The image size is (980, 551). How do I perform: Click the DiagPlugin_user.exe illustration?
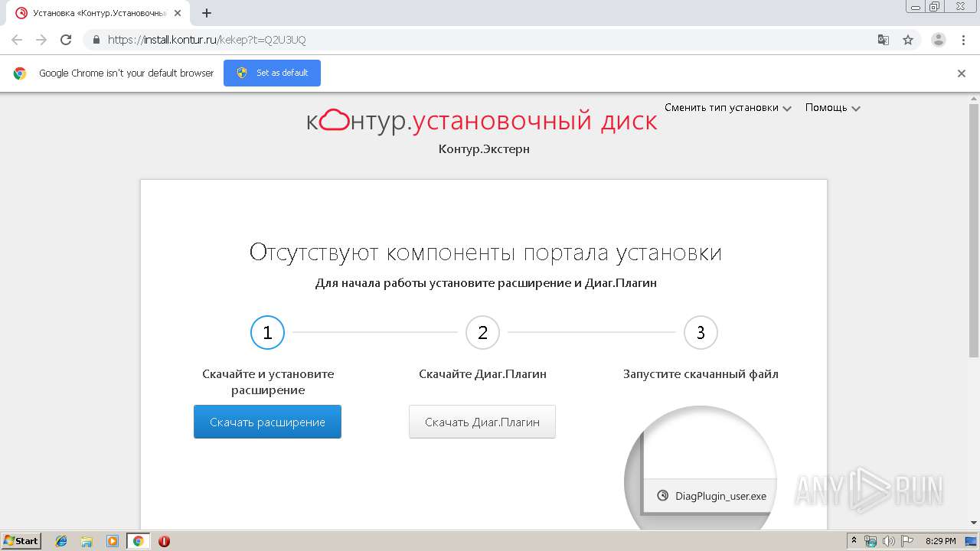click(701, 468)
